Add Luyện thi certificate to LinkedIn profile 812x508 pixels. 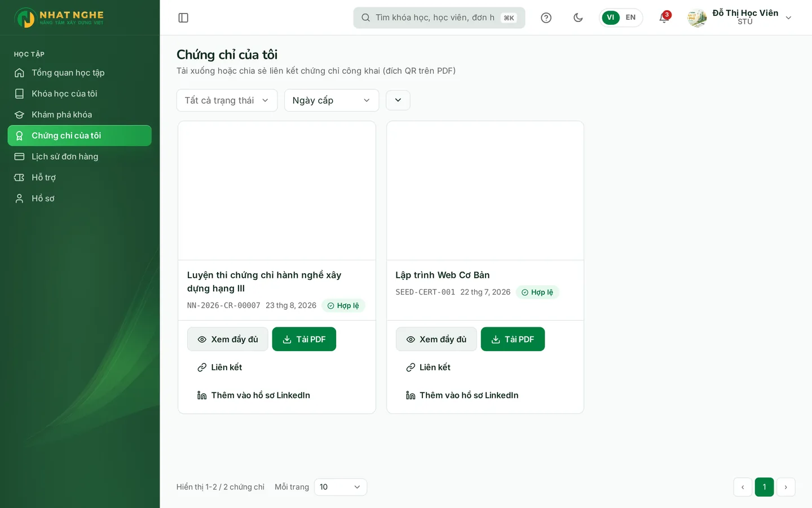pyautogui.click(x=254, y=395)
